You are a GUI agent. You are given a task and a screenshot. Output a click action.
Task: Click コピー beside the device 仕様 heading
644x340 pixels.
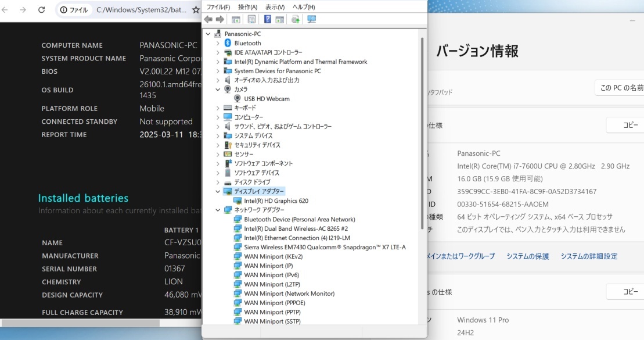(626, 125)
